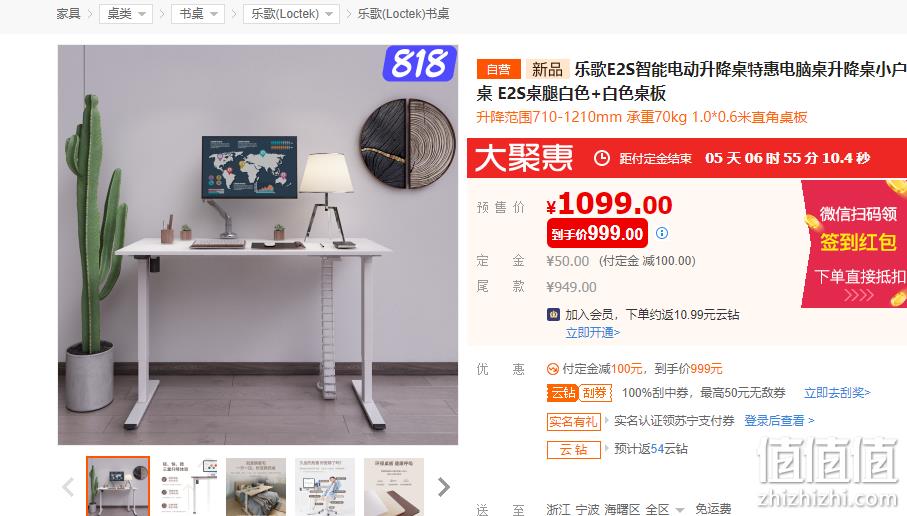
Task: Open 乐歌(Loctek)书桌 breadcrumb link
Action: tap(403, 14)
